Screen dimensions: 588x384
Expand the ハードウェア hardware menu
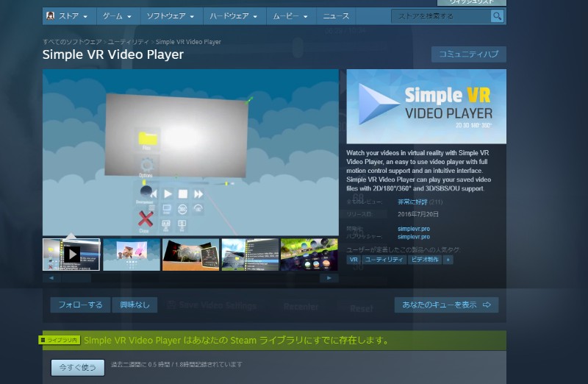pyautogui.click(x=234, y=16)
